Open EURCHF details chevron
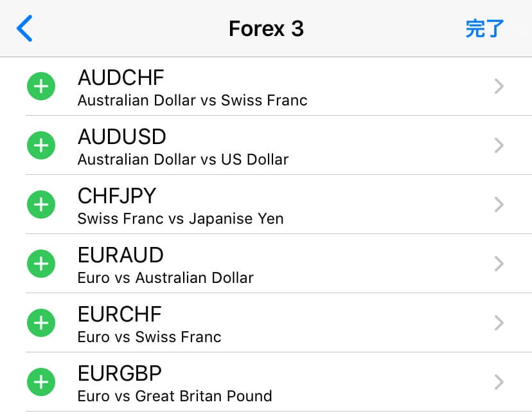 coord(499,323)
